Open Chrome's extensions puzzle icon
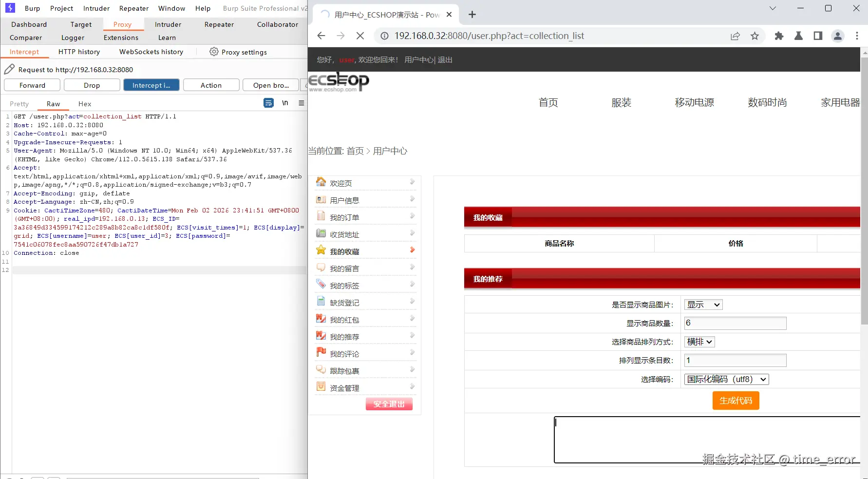 point(779,36)
